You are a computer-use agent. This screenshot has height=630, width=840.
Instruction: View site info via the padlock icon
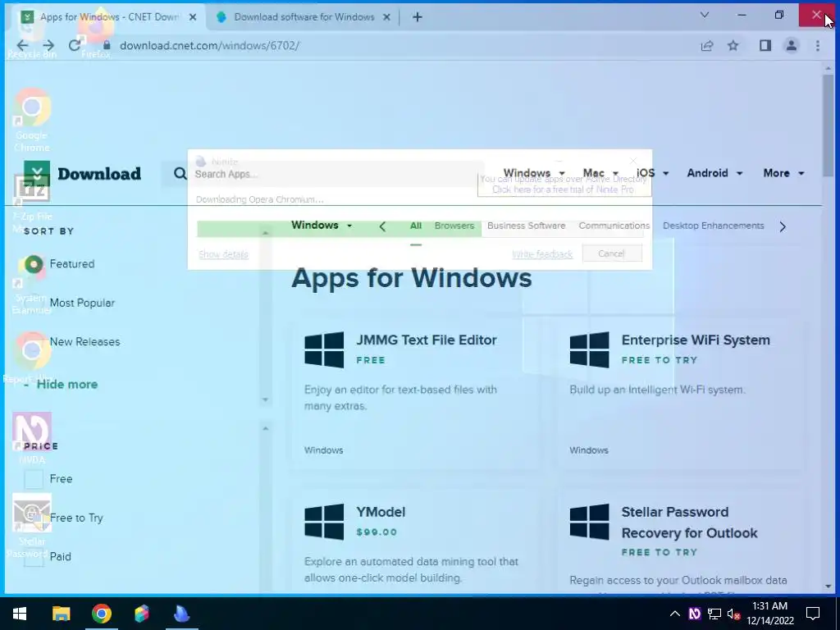(107, 46)
